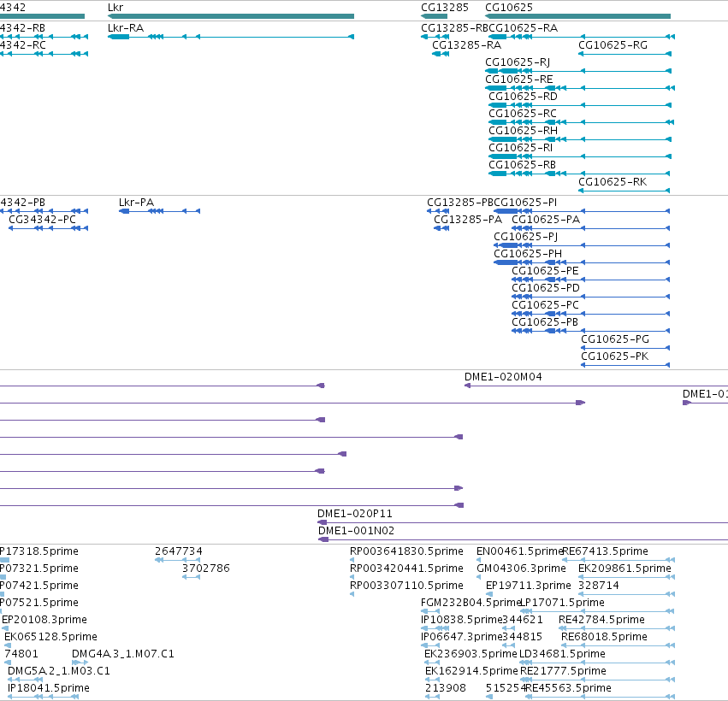Click EST RE45563.5prime
The image size is (728, 701).
coord(600,698)
